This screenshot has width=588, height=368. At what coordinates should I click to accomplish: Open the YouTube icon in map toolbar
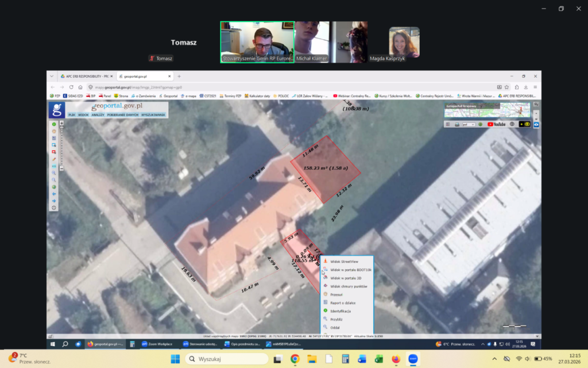[x=496, y=124]
